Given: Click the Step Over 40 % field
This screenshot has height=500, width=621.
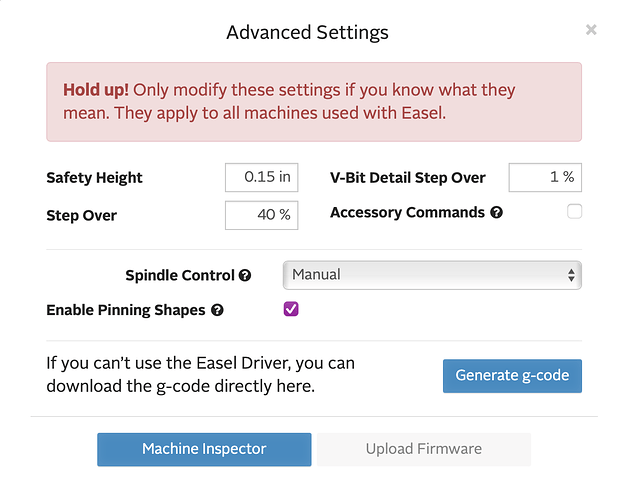Looking at the screenshot, I should point(261,214).
